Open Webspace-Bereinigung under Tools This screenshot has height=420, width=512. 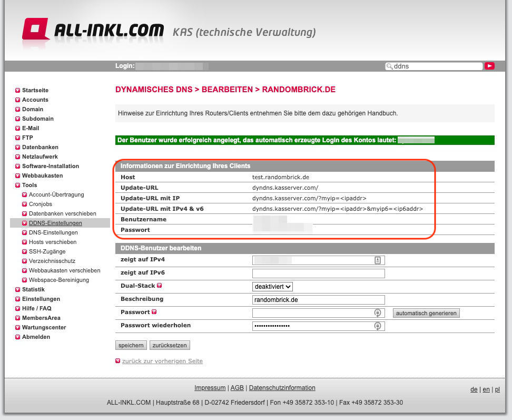click(x=59, y=280)
